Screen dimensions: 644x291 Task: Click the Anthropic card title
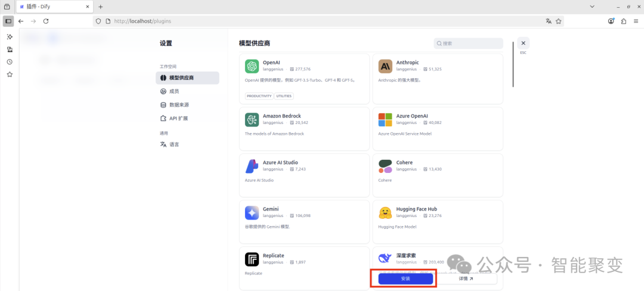pyautogui.click(x=407, y=63)
